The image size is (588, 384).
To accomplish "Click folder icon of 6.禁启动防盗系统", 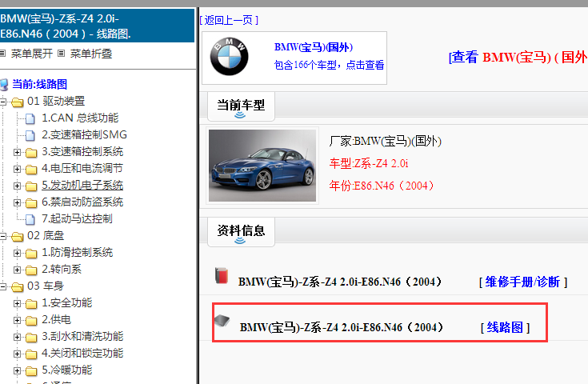I will [31, 203].
